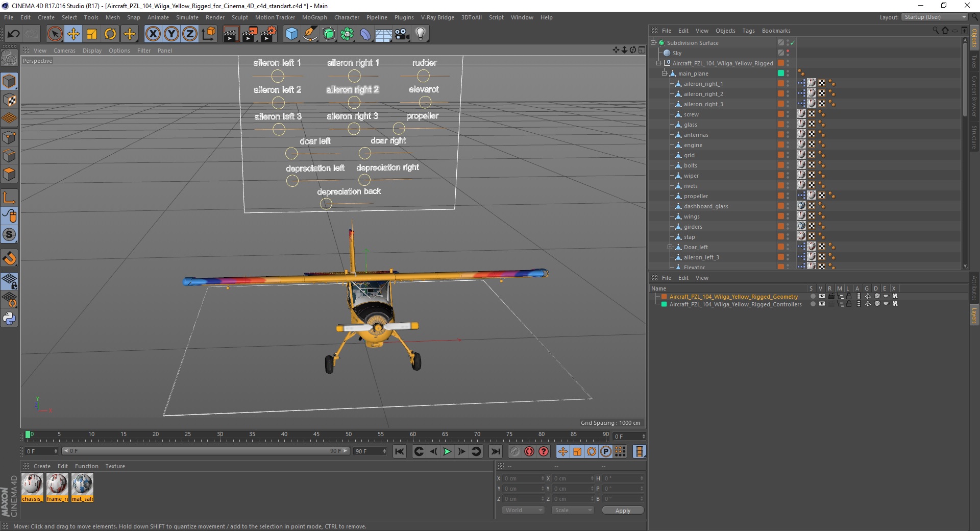980x531 pixels.
Task: Open material manager Create menu
Action: 42,466
